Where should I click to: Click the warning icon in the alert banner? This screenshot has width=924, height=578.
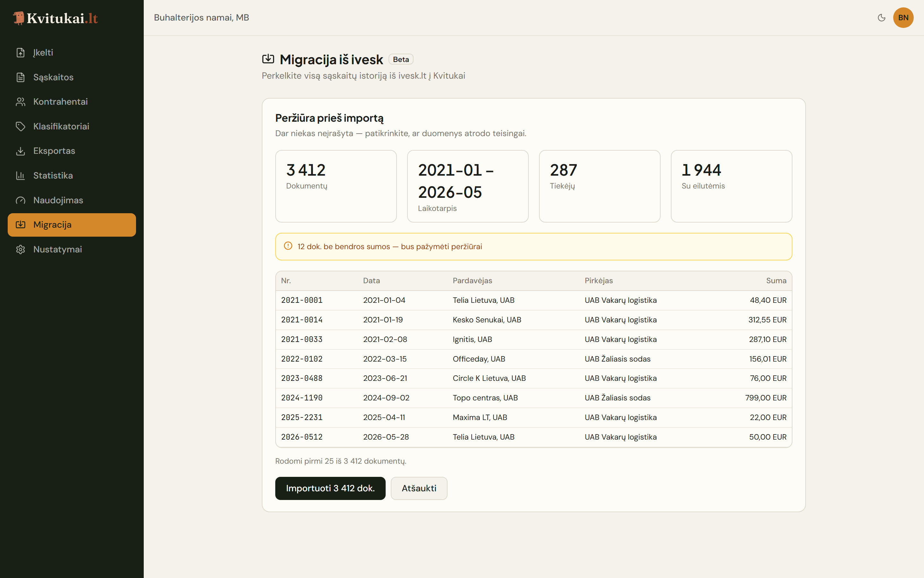click(288, 246)
